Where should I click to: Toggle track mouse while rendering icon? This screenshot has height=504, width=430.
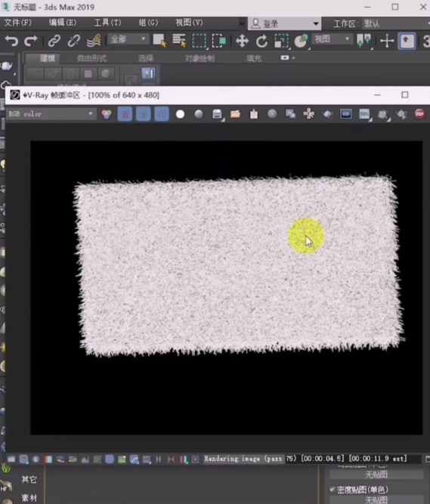pos(309,114)
